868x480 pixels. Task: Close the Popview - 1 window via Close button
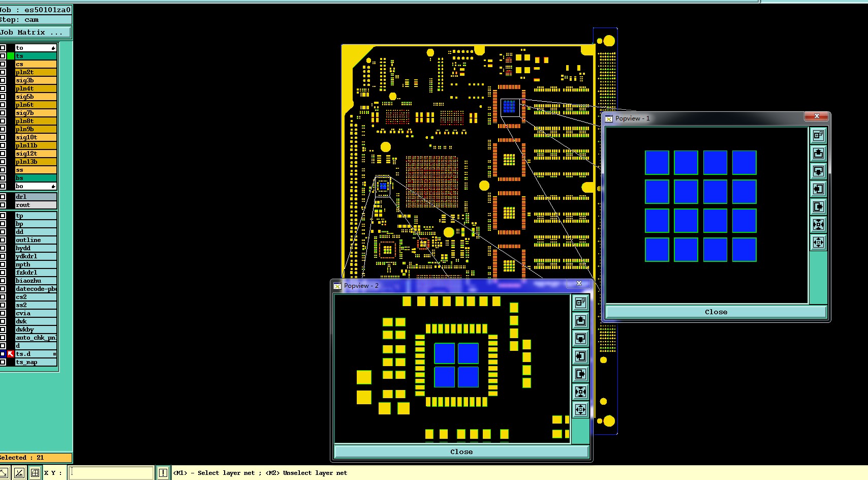(x=716, y=312)
